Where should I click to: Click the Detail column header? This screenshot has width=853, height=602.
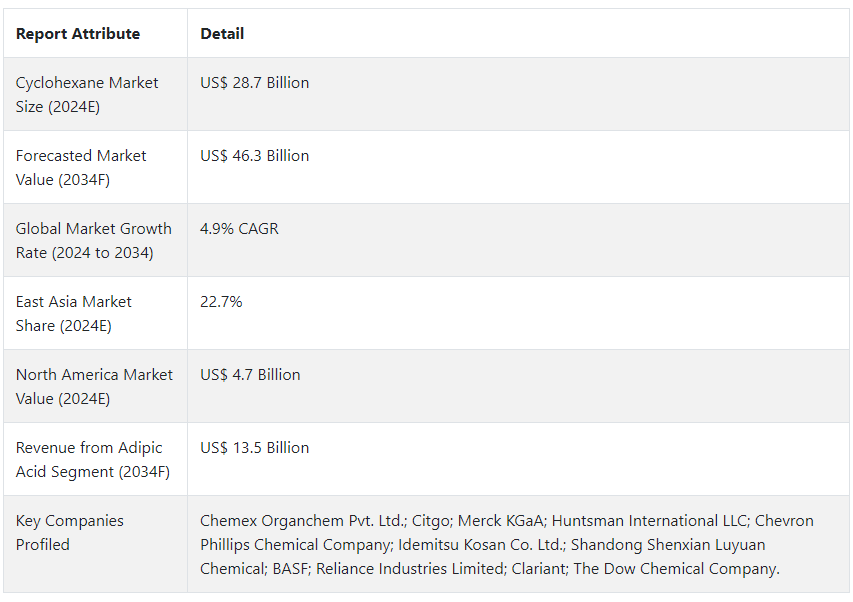222,34
